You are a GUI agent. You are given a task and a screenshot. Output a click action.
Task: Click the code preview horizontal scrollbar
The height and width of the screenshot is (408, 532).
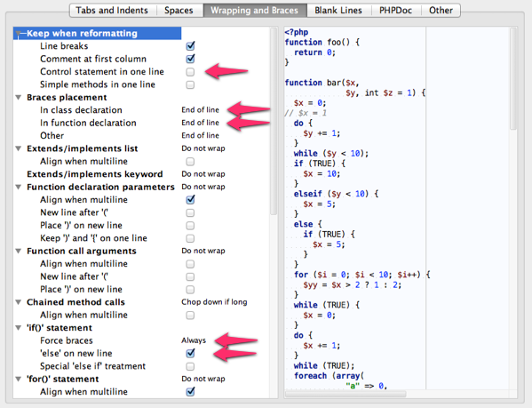[345, 394]
